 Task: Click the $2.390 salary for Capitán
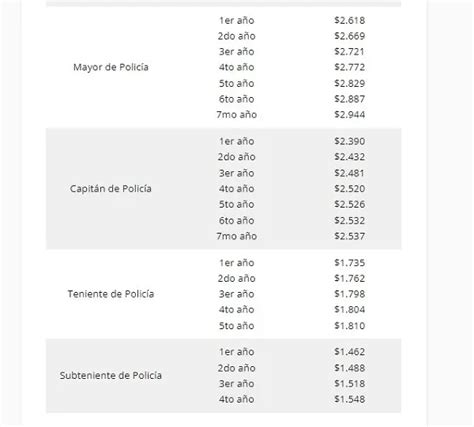tap(350, 141)
